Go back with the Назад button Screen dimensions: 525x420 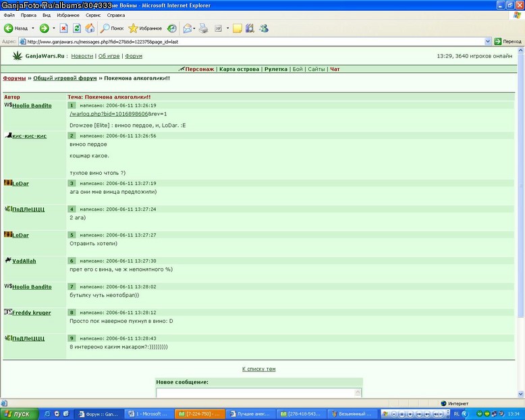click(16, 28)
